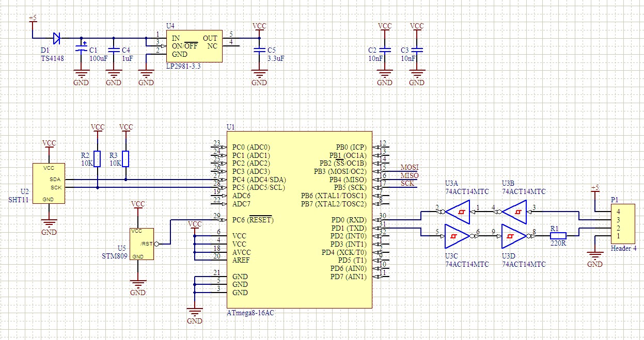This screenshot has height=340, width=644.
Task: Click the R3 10K pull-up resistor
Action: coord(125,159)
